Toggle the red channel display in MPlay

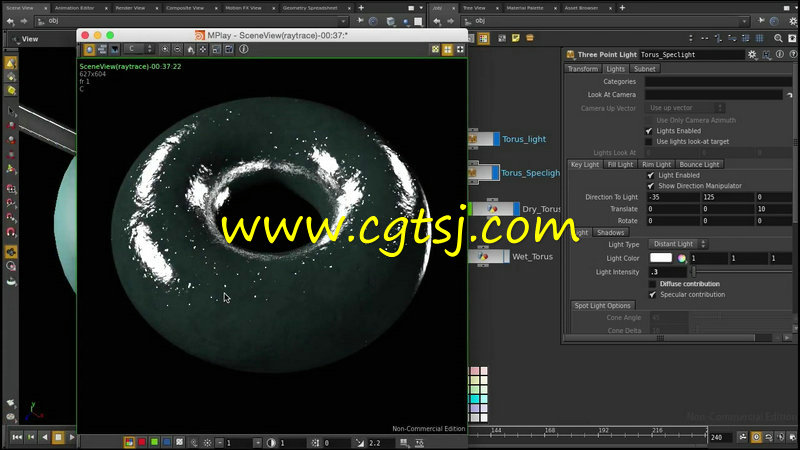(142, 442)
